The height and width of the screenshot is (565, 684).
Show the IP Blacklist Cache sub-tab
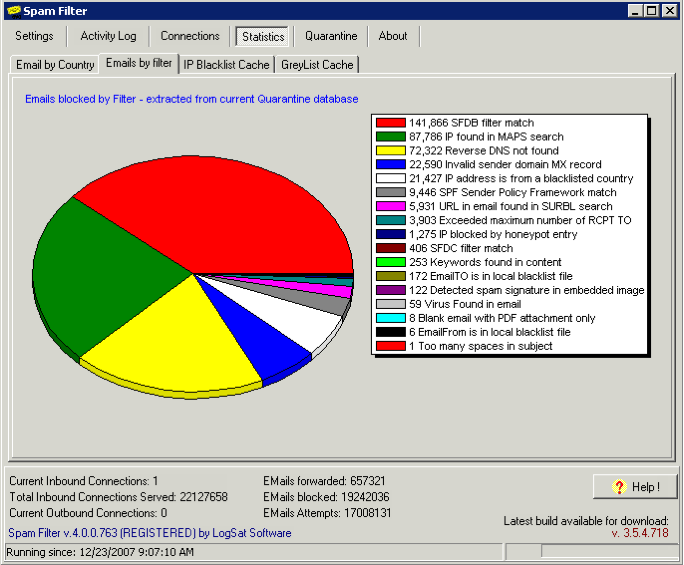point(226,65)
